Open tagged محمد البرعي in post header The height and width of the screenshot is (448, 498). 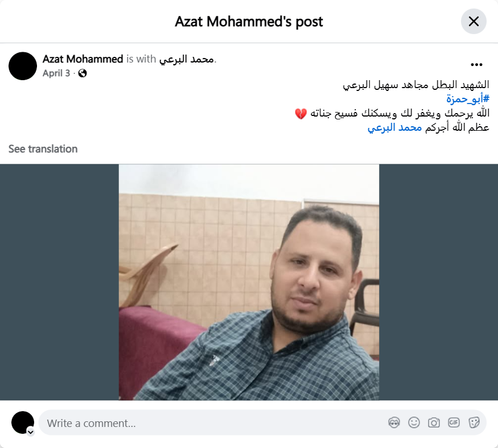(x=187, y=59)
